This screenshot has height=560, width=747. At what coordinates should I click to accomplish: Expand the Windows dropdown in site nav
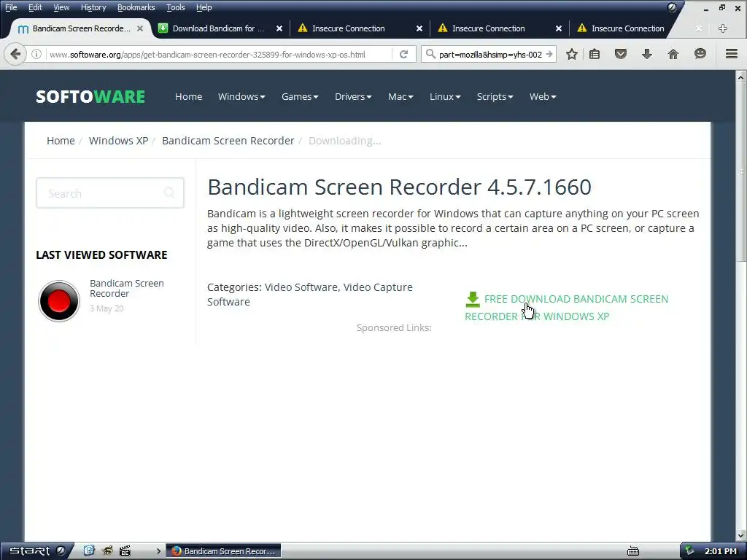(x=241, y=97)
